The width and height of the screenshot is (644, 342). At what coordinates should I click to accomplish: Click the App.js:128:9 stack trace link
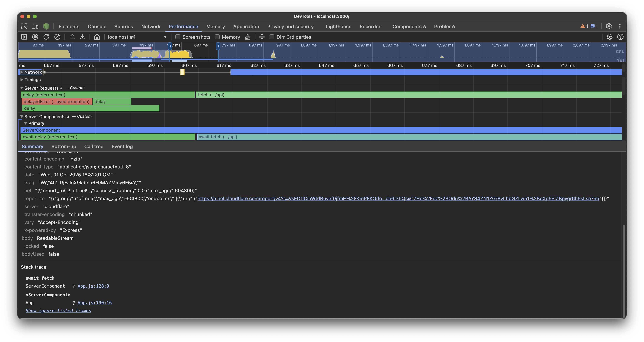pyautogui.click(x=93, y=286)
